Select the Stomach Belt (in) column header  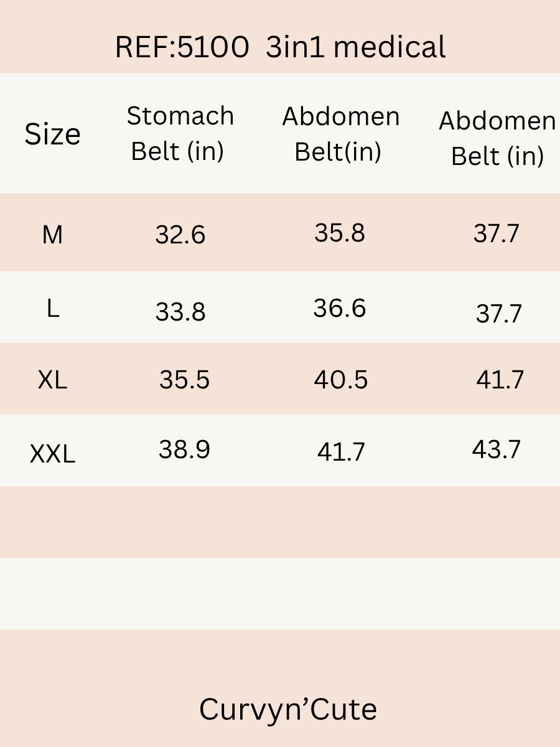(x=180, y=133)
